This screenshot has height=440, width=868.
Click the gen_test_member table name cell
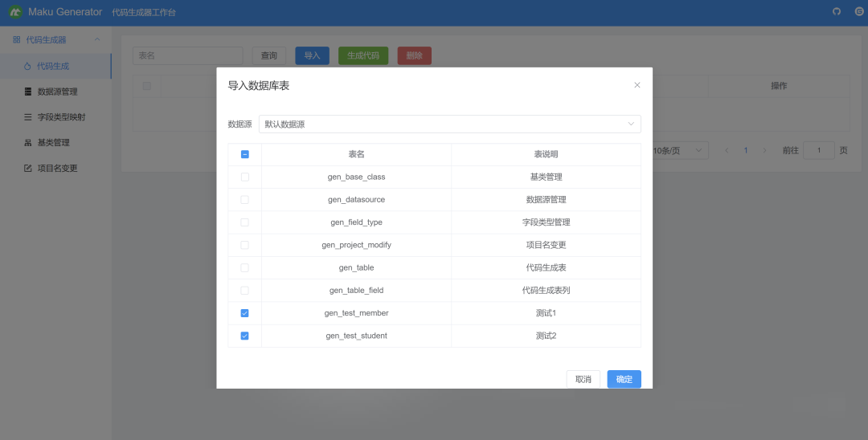pos(357,313)
